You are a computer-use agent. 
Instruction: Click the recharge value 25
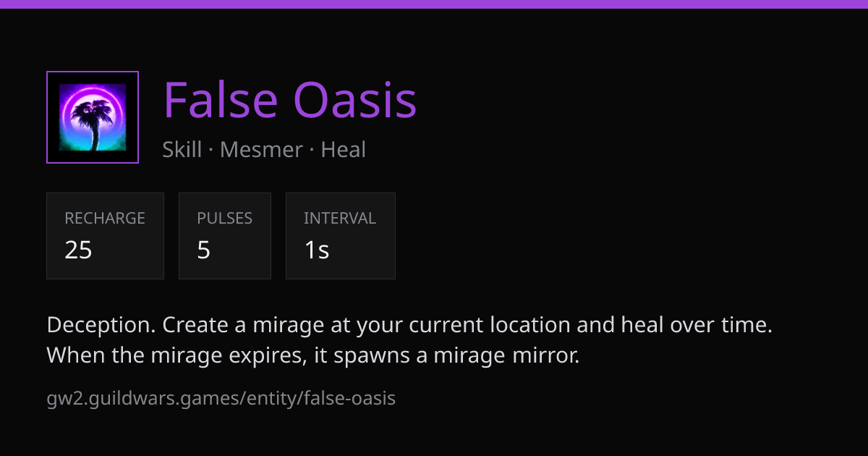[x=79, y=250]
